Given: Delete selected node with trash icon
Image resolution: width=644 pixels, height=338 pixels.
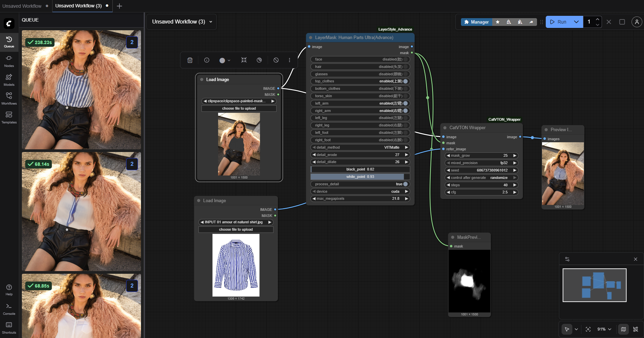Looking at the screenshot, I should click(190, 60).
